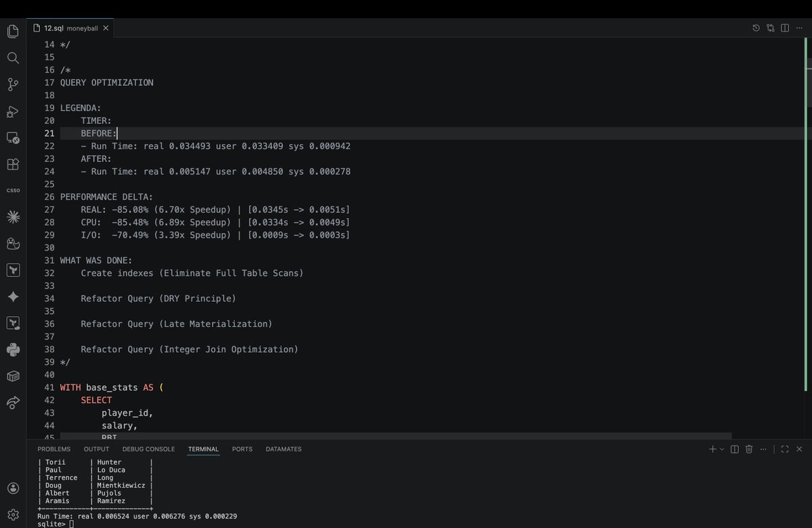Click 'Run Time: real 0.006524' terminal line
Image resolution: width=812 pixels, height=528 pixels.
click(137, 516)
